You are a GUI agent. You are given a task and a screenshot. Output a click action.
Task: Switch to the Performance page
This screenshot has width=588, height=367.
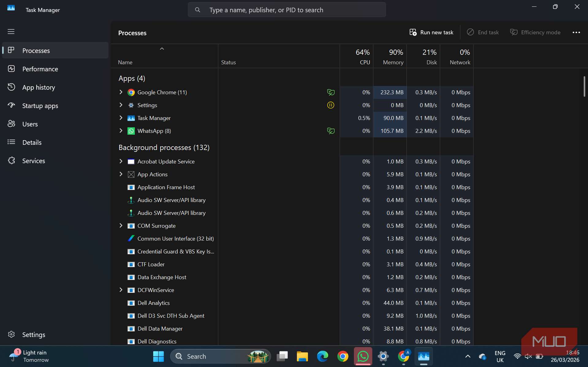point(55,69)
